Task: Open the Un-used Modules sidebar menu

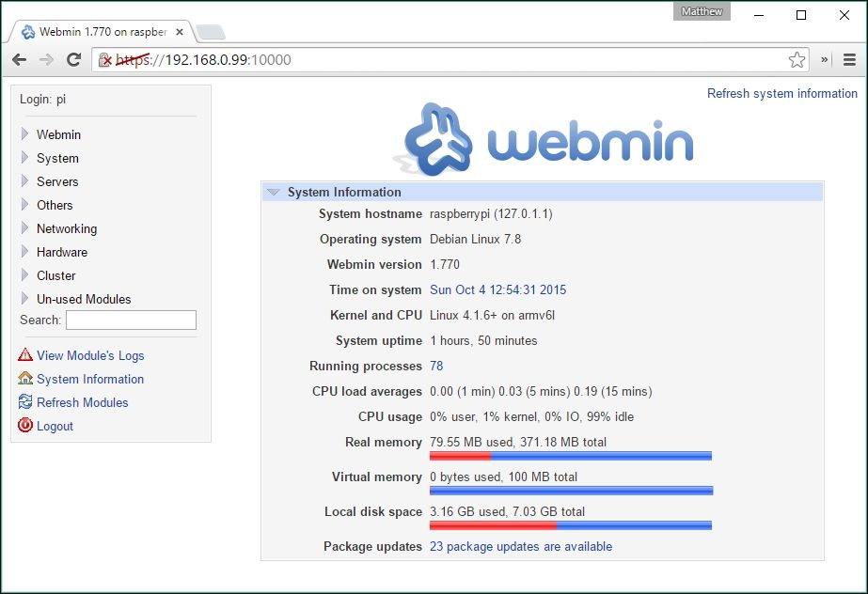Action: 84,299
